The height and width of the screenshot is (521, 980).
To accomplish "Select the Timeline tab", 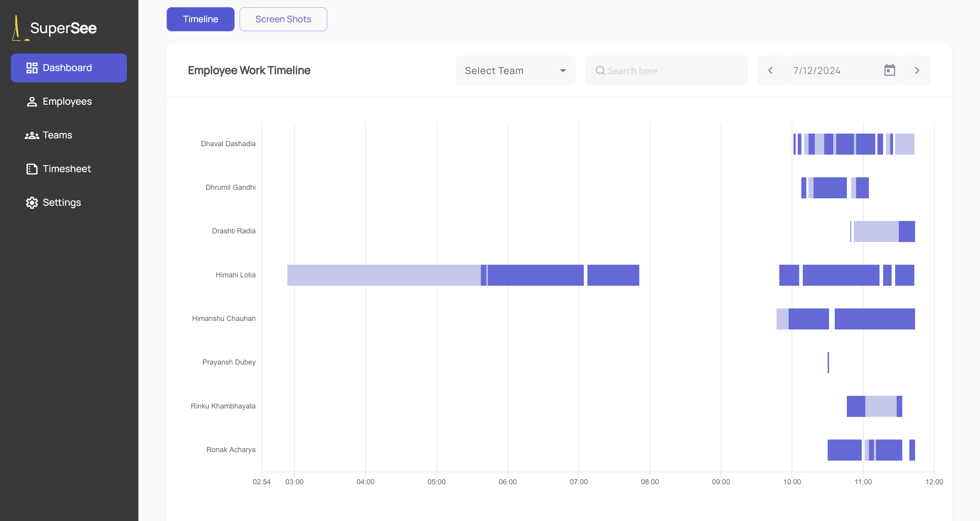I will pyautogui.click(x=200, y=19).
